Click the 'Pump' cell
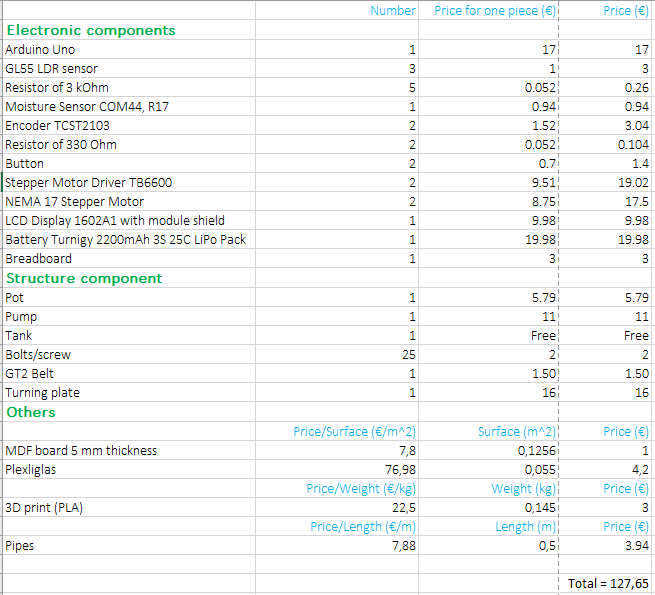655x595 pixels. 129,316
